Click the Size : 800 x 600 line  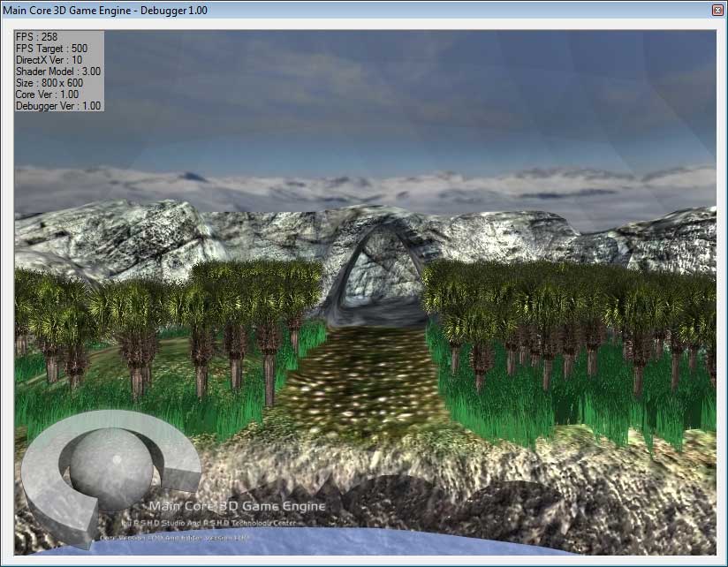click(x=49, y=83)
